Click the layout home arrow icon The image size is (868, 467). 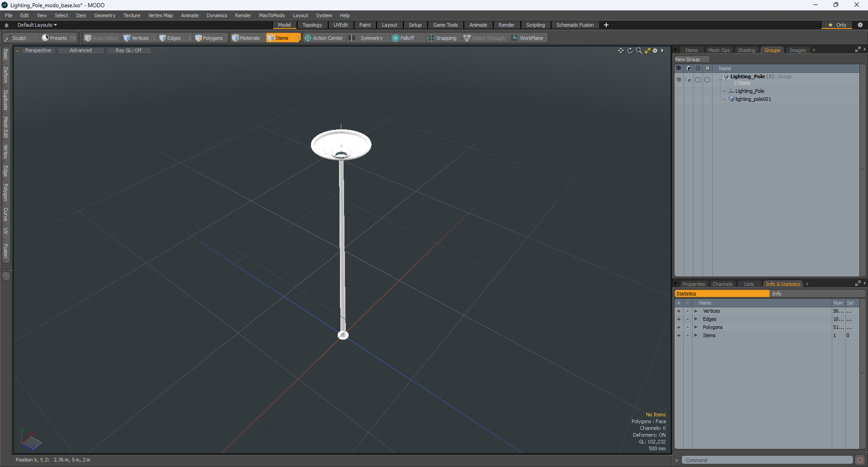[6, 25]
